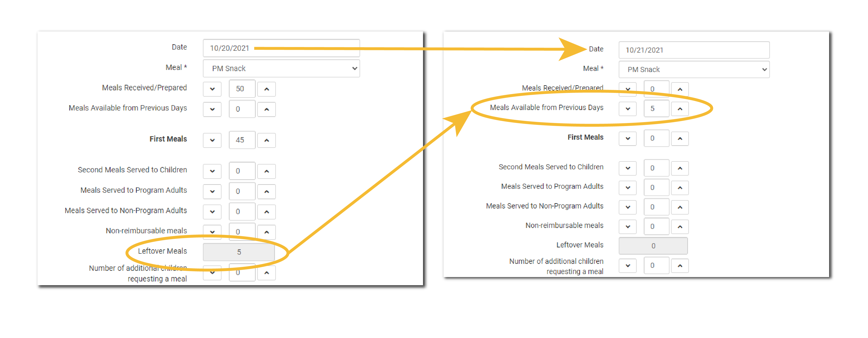Decrease Meals Available from Previous Days, right form
Image resolution: width=868 pixels, height=338 pixels.
pyautogui.click(x=627, y=109)
